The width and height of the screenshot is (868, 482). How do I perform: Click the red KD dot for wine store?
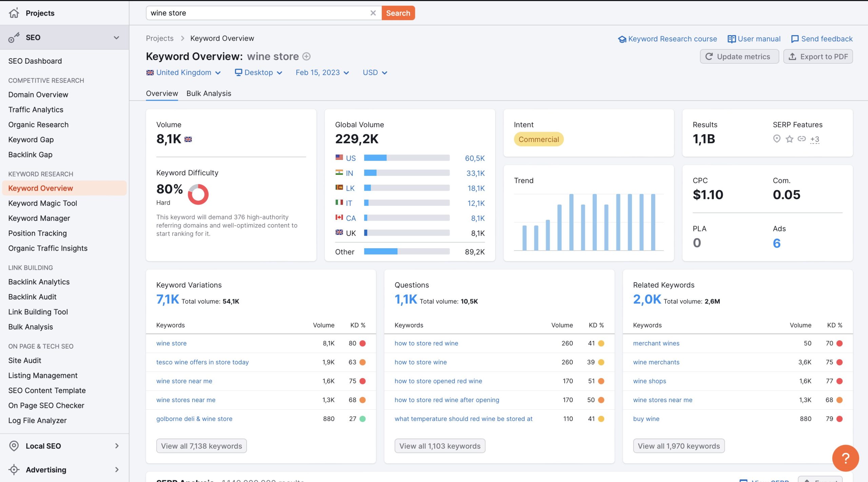[362, 343]
